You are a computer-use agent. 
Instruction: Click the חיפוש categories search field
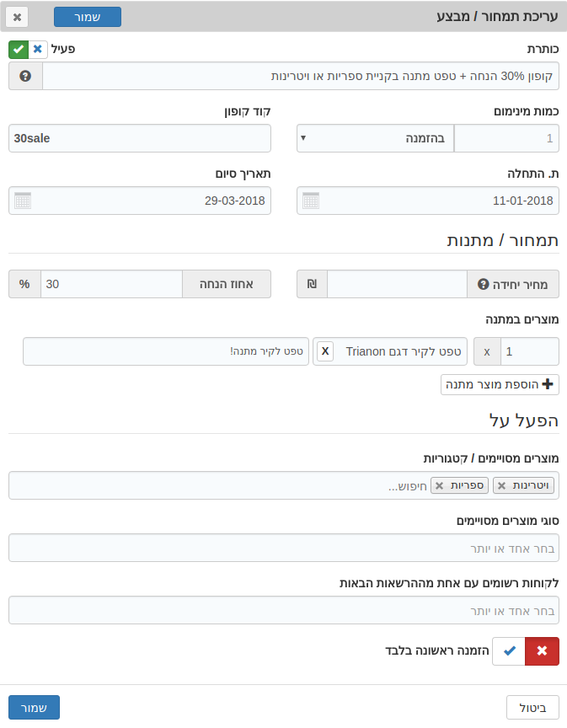[x=409, y=485]
